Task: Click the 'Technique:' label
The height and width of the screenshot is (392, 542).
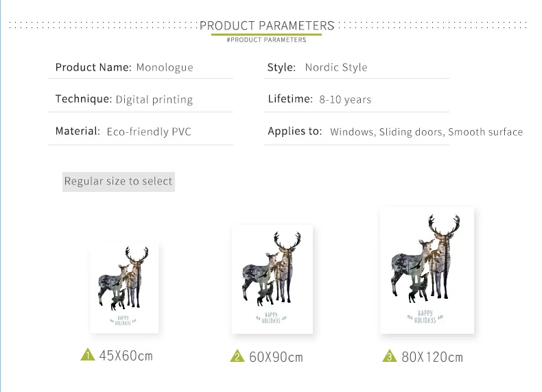Action: pyautogui.click(x=84, y=99)
